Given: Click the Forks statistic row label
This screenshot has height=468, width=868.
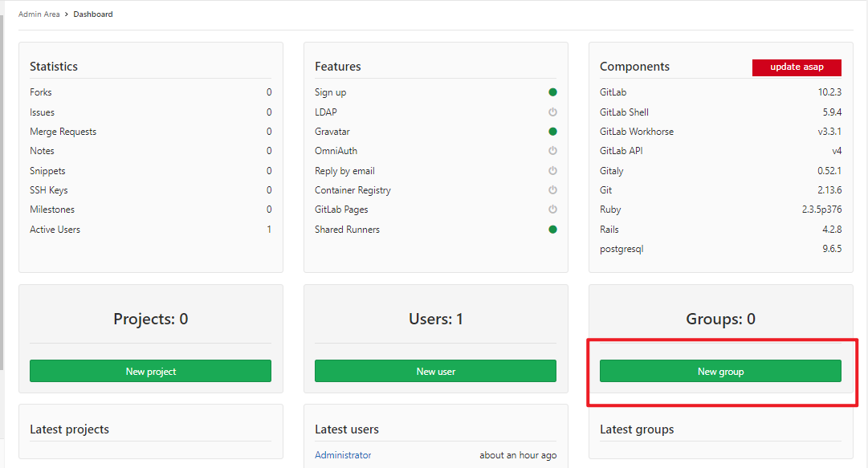Looking at the screenshot, I should (41, 92).
